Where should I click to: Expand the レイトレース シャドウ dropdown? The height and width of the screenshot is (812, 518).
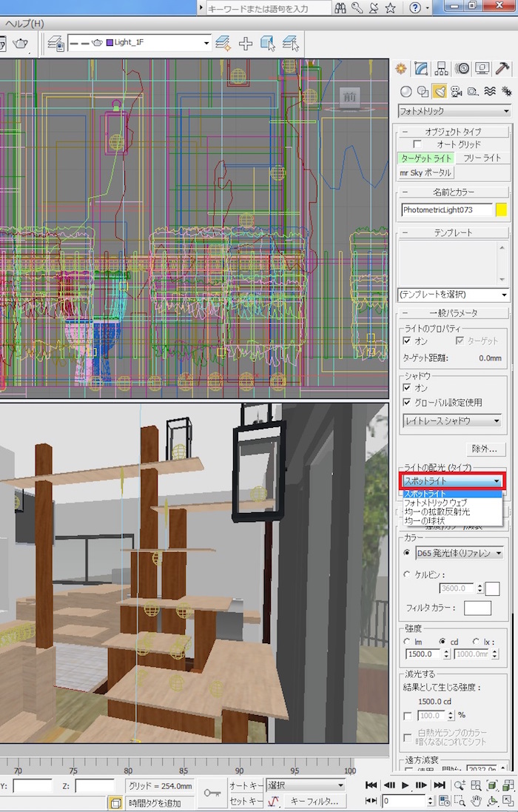click(451, 420)
